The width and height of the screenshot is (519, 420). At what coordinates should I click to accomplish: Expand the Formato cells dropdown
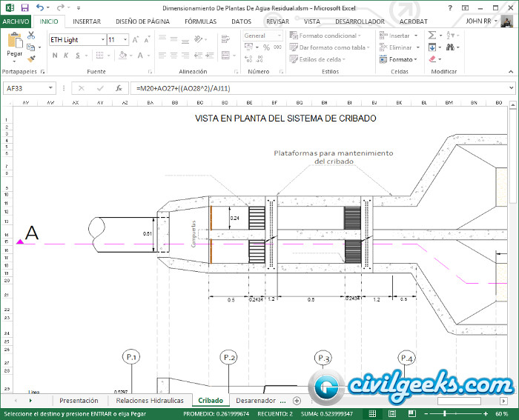tap(403, 59)
